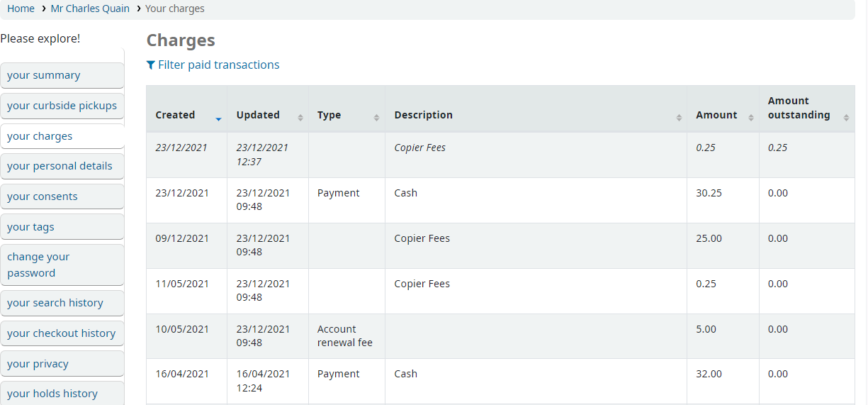Click Amount outstanding sort arrows

coord(846,118)
